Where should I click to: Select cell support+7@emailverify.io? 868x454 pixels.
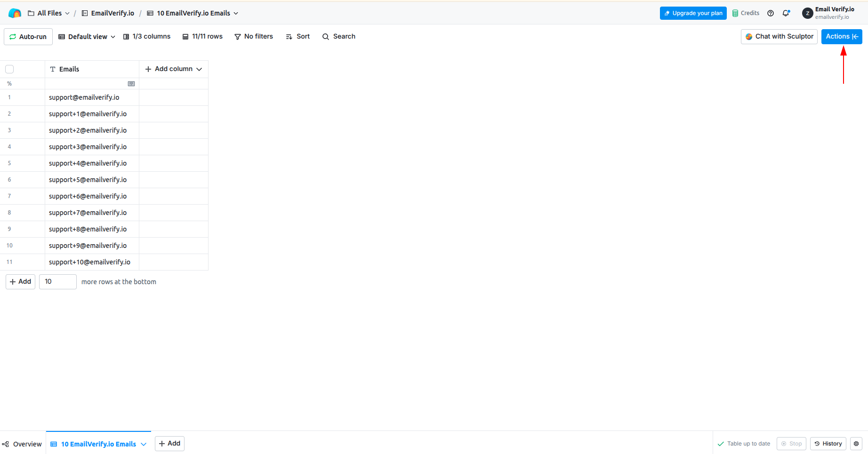tap(92, 213)
